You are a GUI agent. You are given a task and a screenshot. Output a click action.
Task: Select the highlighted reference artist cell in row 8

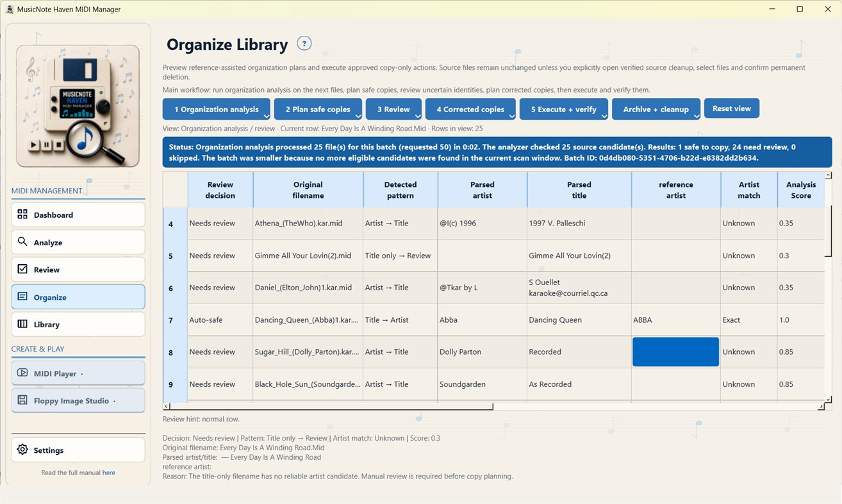(675, 352)
